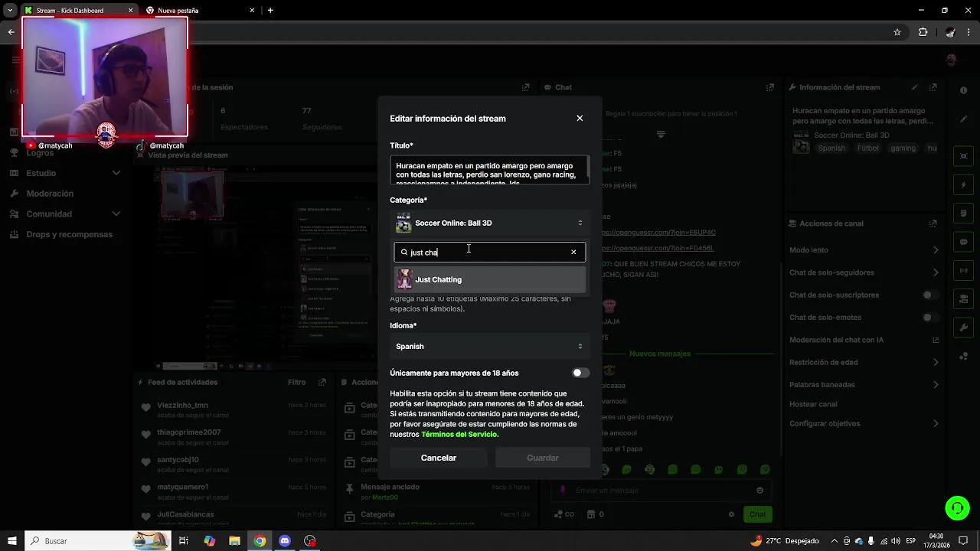This screenshot has height=551, width=980.
Task: Clear the category search field
Action: 573,253
